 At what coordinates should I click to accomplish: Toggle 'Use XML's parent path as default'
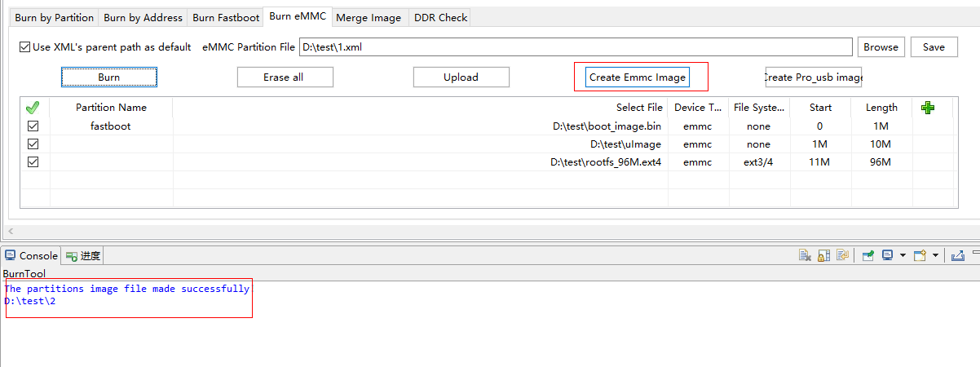click(25, 47)
